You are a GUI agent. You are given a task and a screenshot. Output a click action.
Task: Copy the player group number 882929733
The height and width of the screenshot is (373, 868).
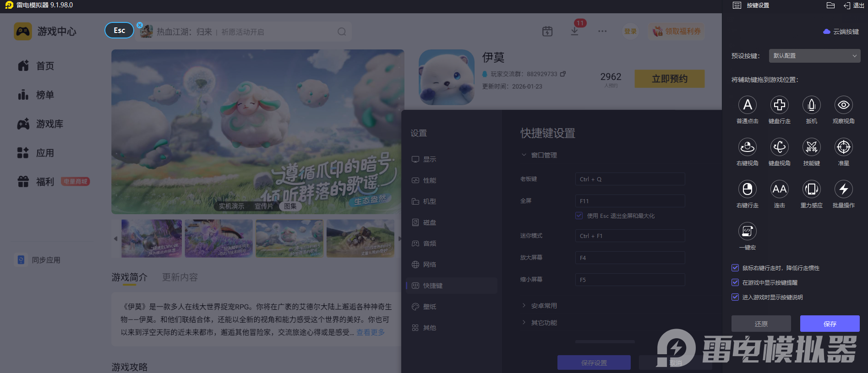click(x=563, y=74)
